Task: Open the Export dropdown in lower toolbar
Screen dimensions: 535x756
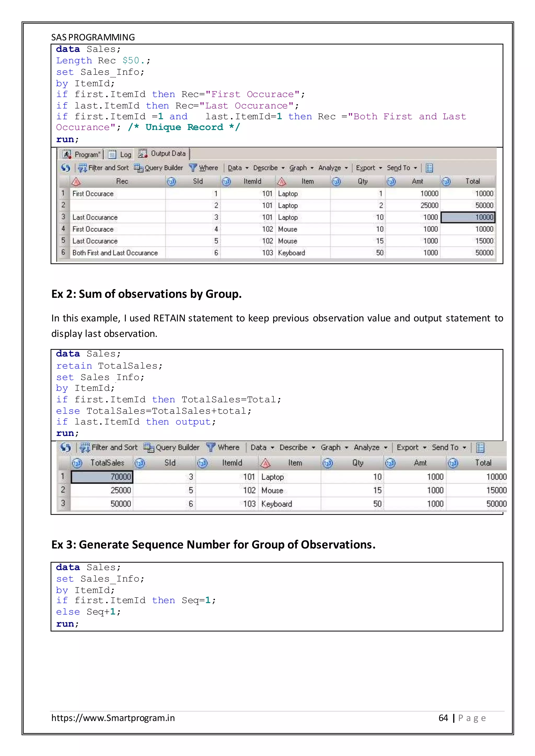Action: coord(411,447)
